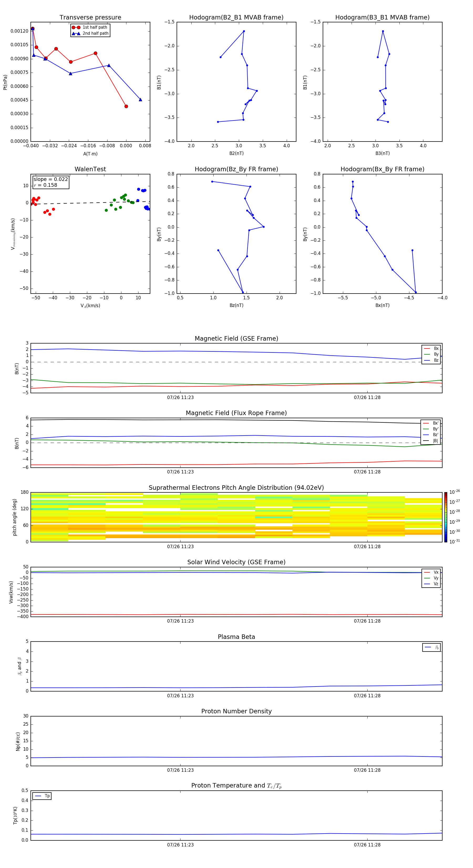Click the βp legend entry in Plasma Beta
Screen dimensions: 473x868
pyautogui.click(x=431, y=647)
